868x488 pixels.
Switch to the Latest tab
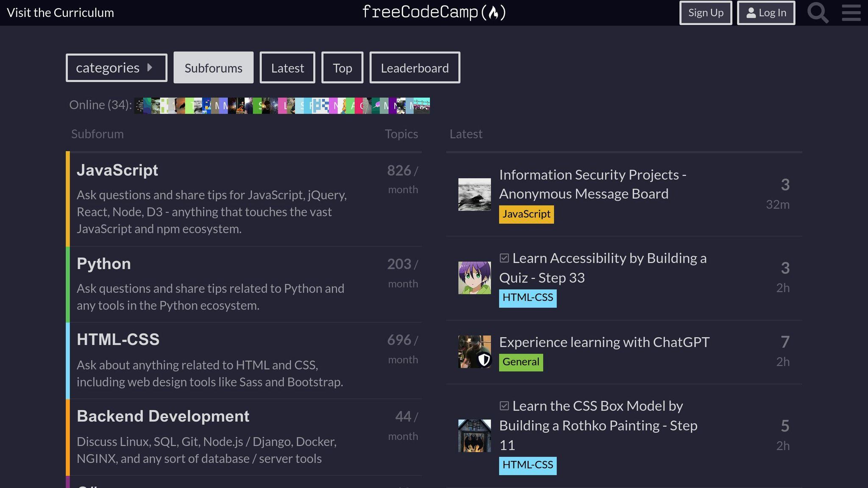pos(287,67)
